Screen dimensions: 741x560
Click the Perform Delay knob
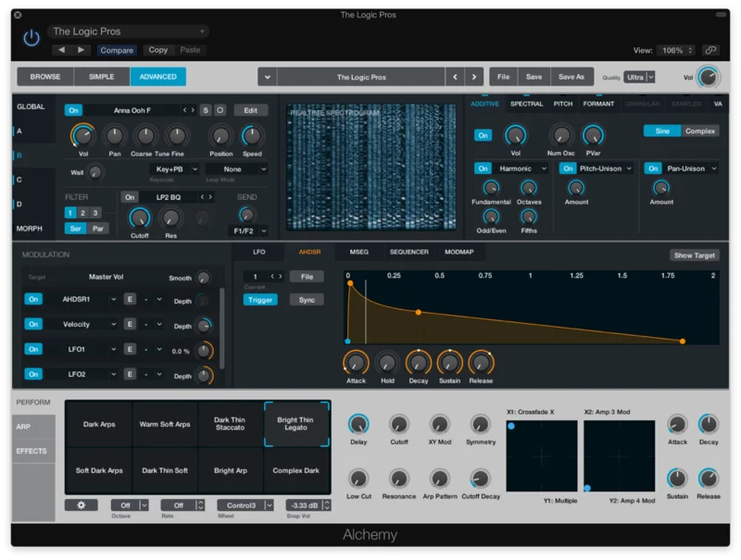click(358, 424)
